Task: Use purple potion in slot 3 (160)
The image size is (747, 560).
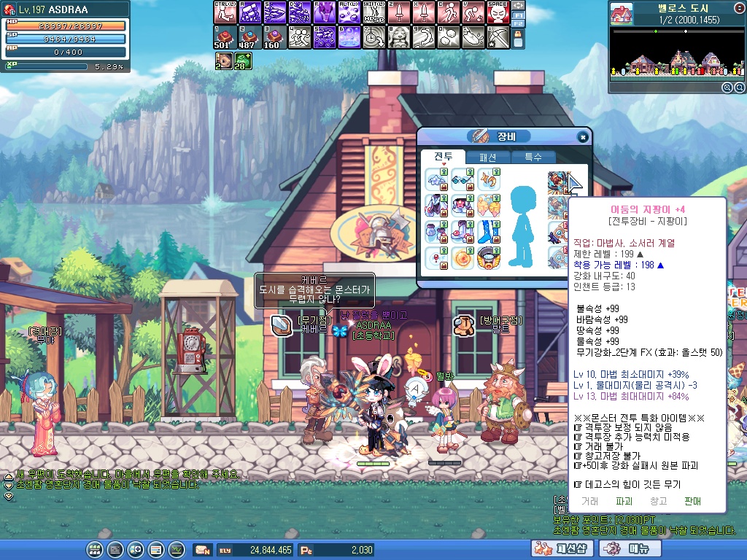Action: (x=274, y=37)
